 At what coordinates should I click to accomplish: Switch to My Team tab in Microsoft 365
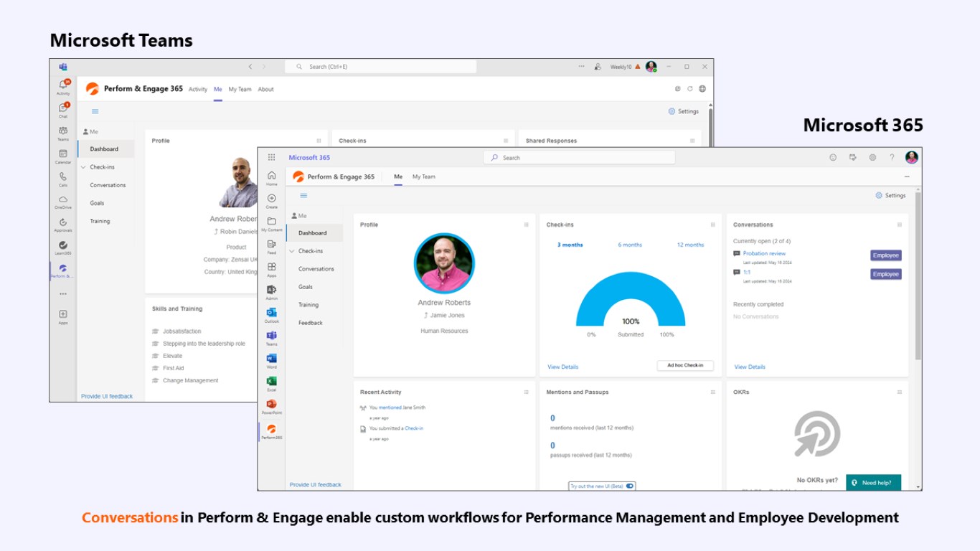tap(424, 176)
